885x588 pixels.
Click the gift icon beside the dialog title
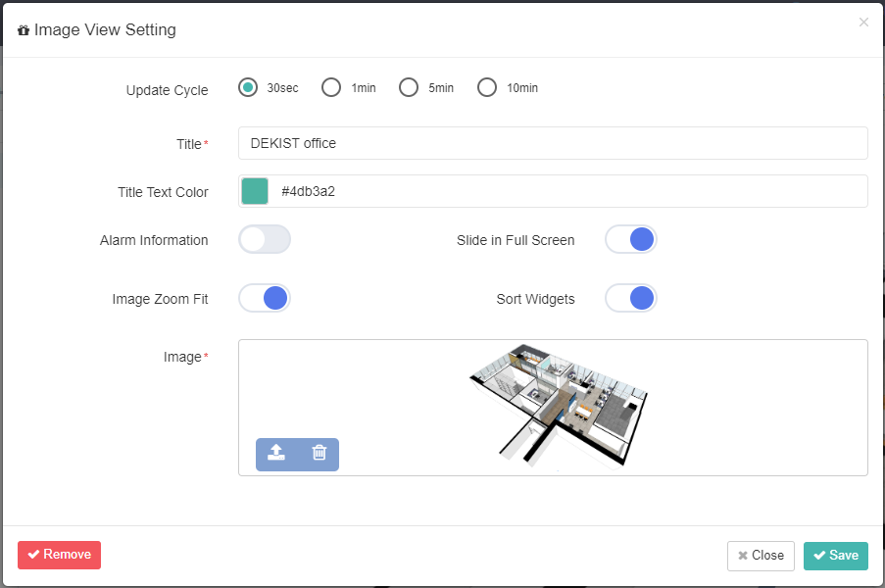click(x=24, y=30)
